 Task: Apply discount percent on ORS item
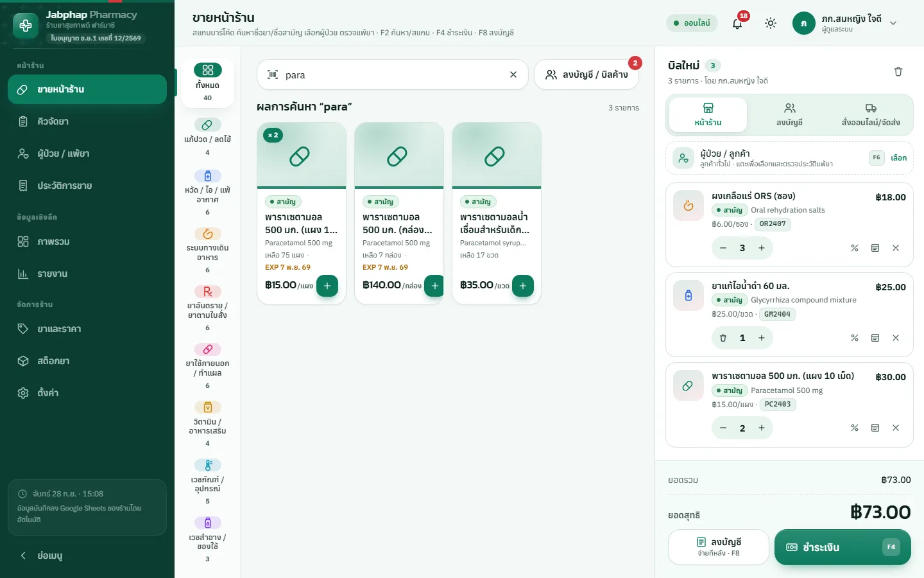pos(855,248)
